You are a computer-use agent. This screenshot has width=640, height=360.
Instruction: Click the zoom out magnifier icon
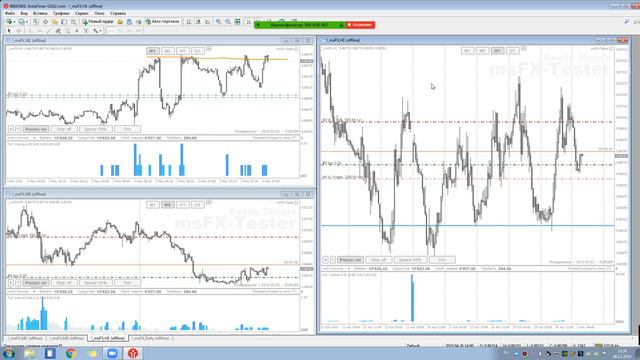pyautogui.click(x=228, y=22)
